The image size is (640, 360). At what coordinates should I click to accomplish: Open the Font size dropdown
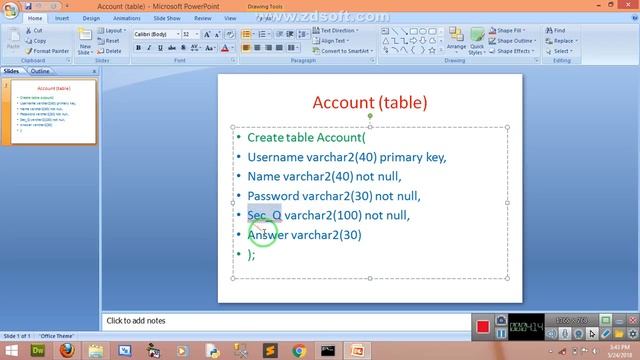click(197, 34)
